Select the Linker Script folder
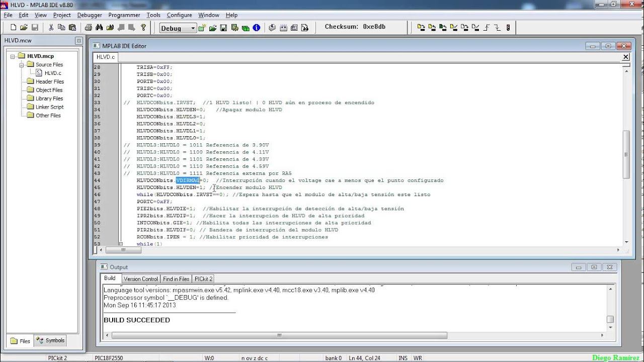 (x=49, y=107)
